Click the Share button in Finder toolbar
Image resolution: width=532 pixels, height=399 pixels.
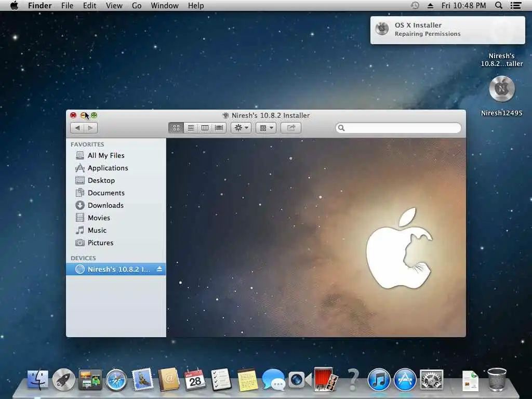point(291,128)
